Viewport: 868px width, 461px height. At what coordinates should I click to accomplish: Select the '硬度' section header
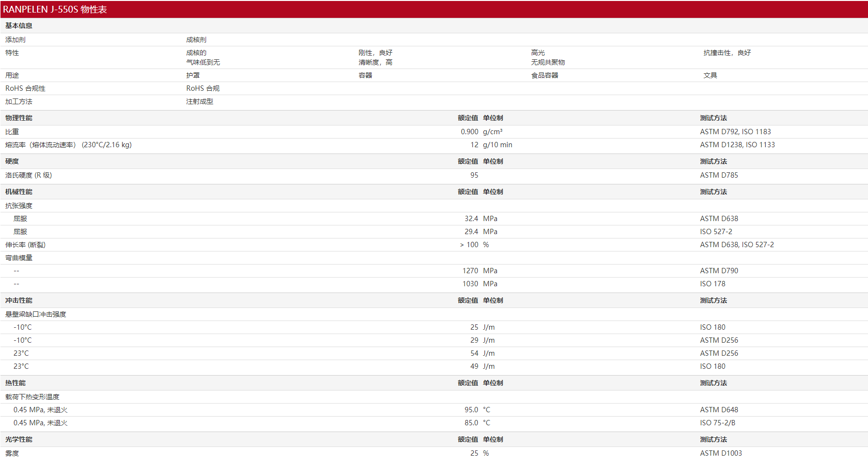point(12,161)
